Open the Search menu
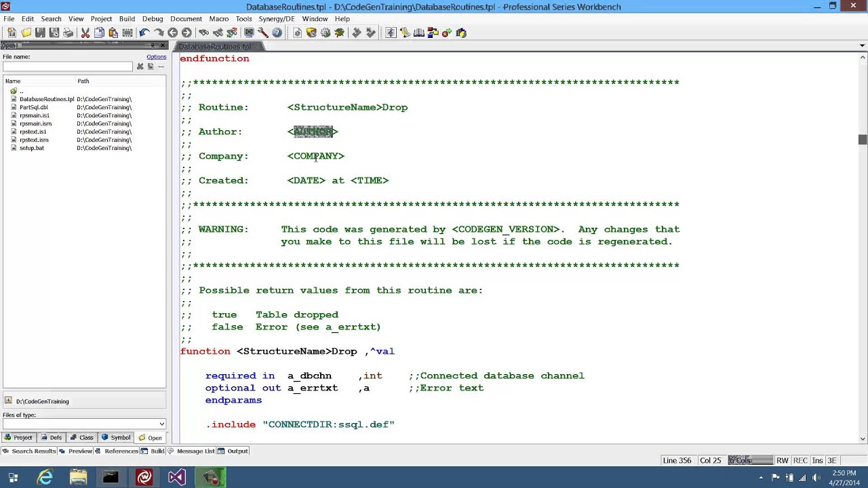The height and width of the screenshot is (488, 868). (51, 19)
